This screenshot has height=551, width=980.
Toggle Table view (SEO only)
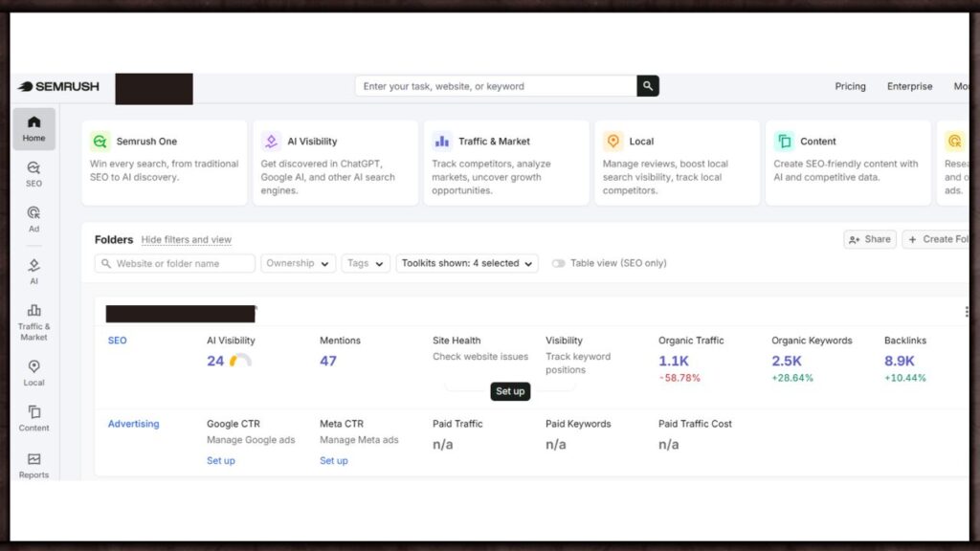tap(558, 264)
